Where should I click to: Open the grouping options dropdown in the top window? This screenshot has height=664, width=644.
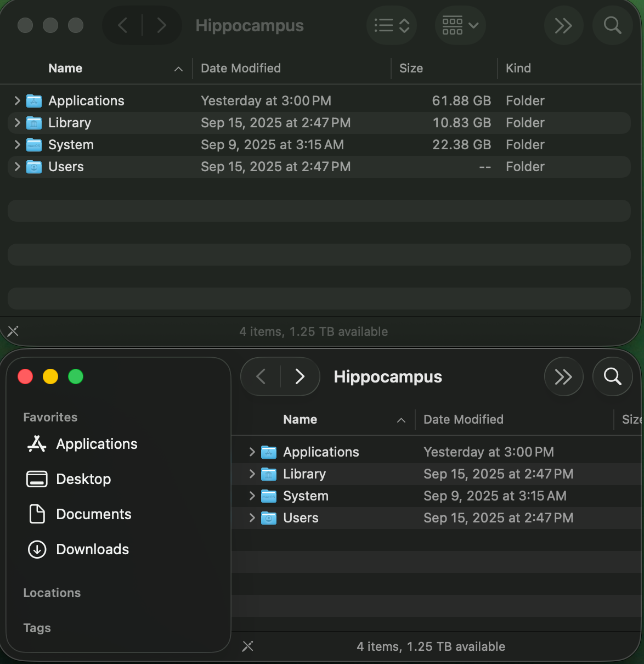click(x=460, y=25)
